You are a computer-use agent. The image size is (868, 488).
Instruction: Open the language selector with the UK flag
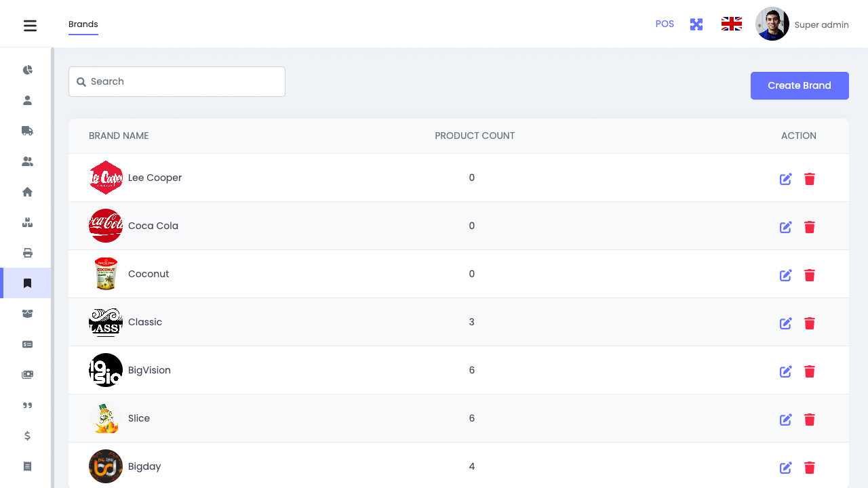pyautogui.click(x=731, y=23)
